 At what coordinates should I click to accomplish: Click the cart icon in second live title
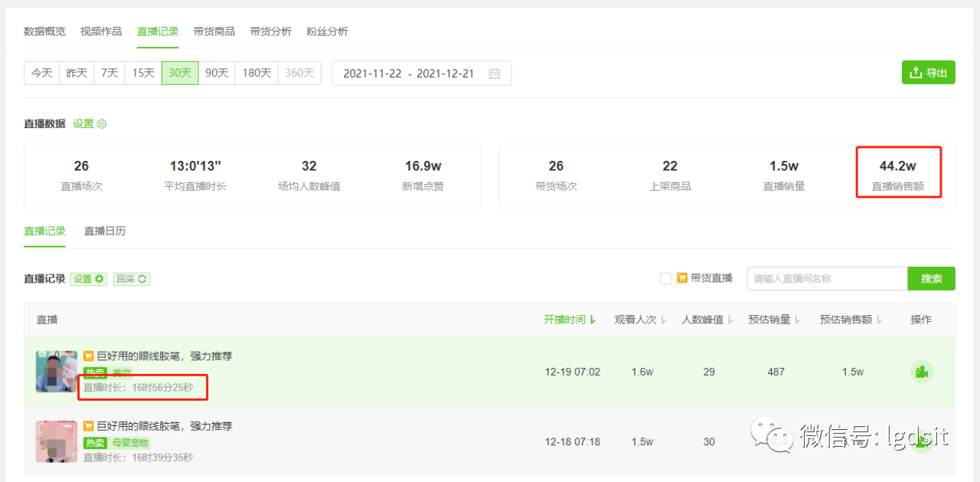click(89, 426)
